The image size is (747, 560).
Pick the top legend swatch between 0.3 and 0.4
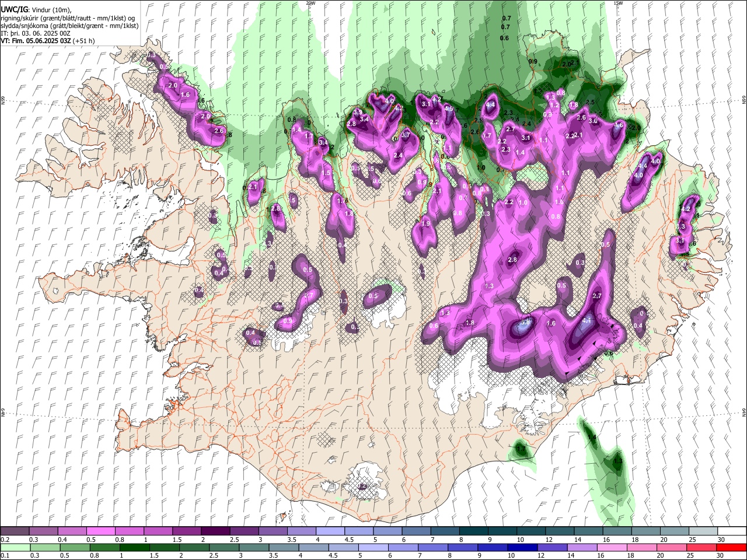(43, 531)
